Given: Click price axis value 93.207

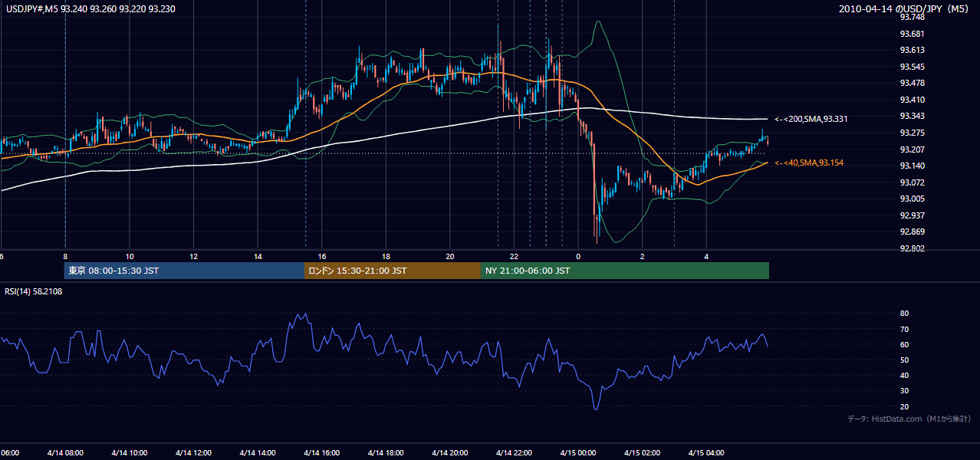Looking at the screenshot, I should click(912, 149).
